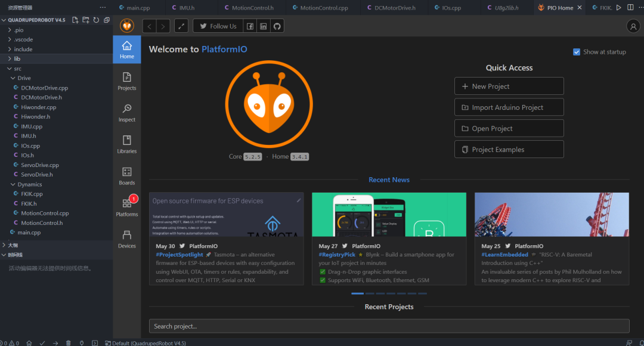
Task: Click the run play icon in editor tab bar
Action: point(618,7)
